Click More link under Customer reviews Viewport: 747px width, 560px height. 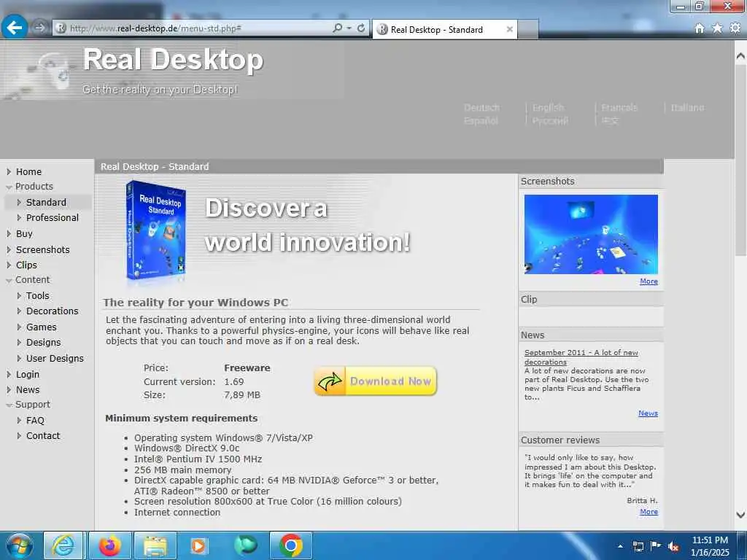pyautogui.click(x=649, y=512)
